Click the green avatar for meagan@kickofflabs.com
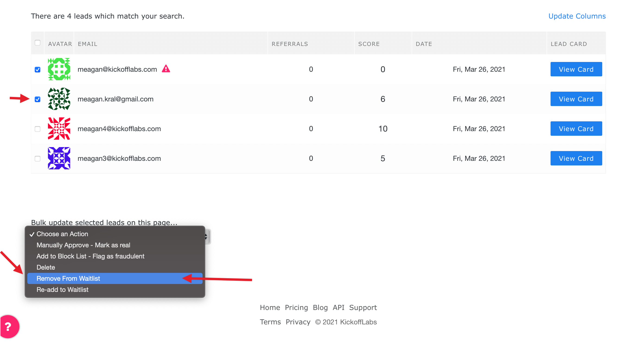644x342 pixels. (x=59, y=69)
